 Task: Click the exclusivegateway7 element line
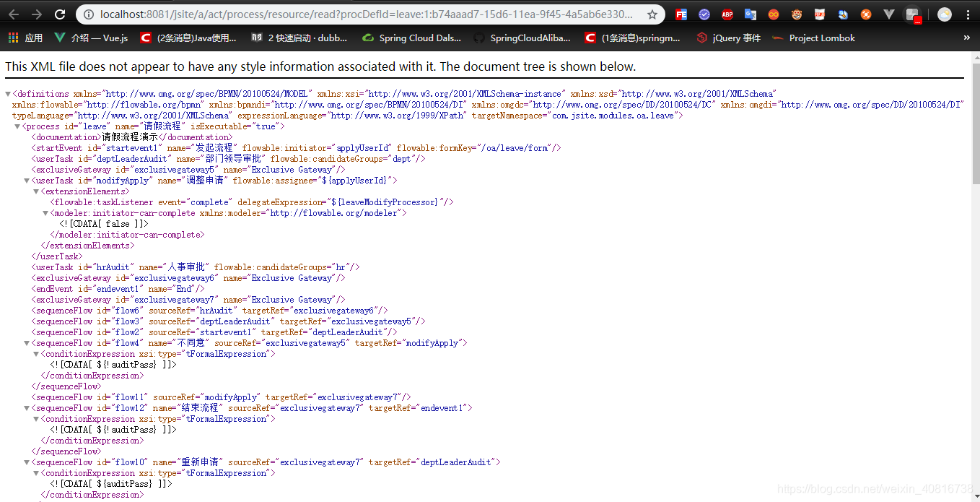click(188, 300)
